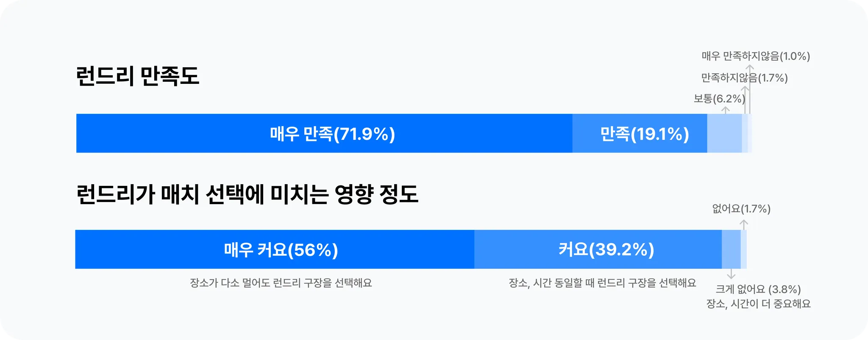This screenshot has height=340, width=868.
Task: Click the up arrow below 없어요(1.7%)
Action: (744, 224)
